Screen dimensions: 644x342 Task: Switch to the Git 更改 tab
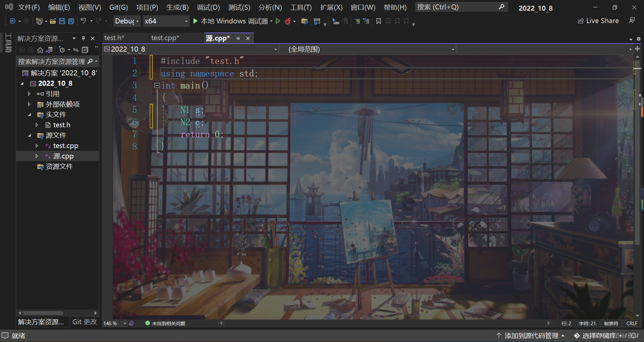point(85,322)
